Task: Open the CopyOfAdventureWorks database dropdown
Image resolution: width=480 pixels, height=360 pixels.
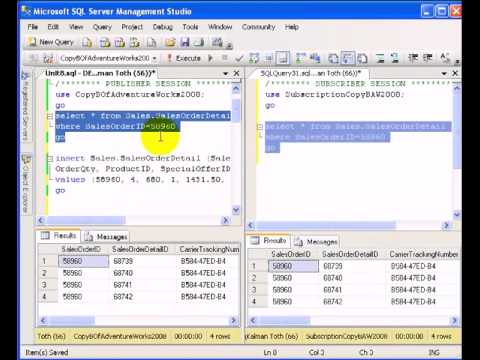Action: click(x=154, y=58)
